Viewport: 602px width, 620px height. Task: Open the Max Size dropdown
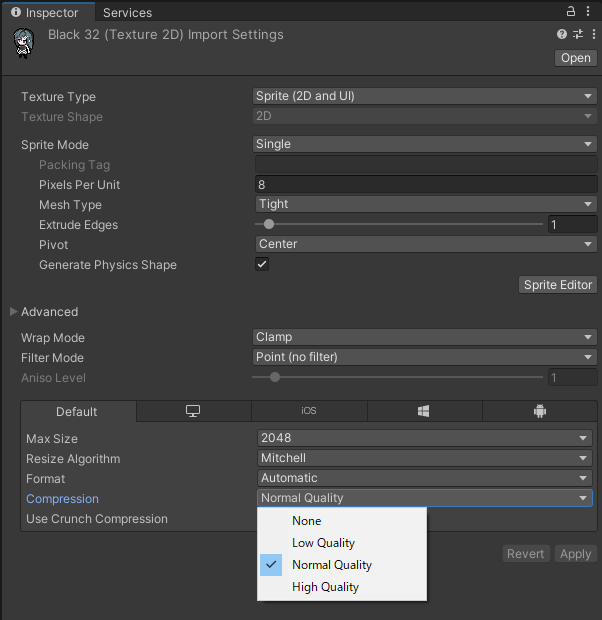pyautogui.click(x=424, y=438)
